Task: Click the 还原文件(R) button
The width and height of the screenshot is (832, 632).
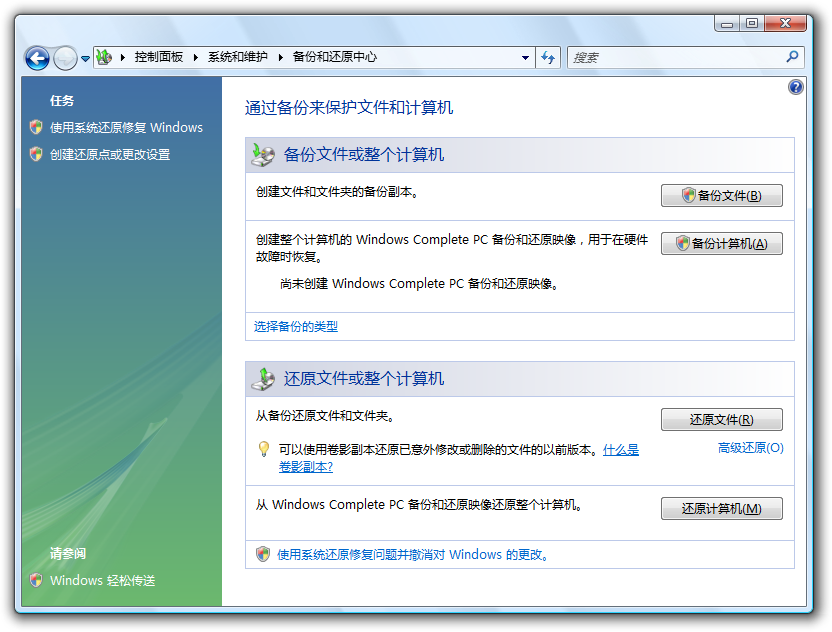Action: [722, 420]
